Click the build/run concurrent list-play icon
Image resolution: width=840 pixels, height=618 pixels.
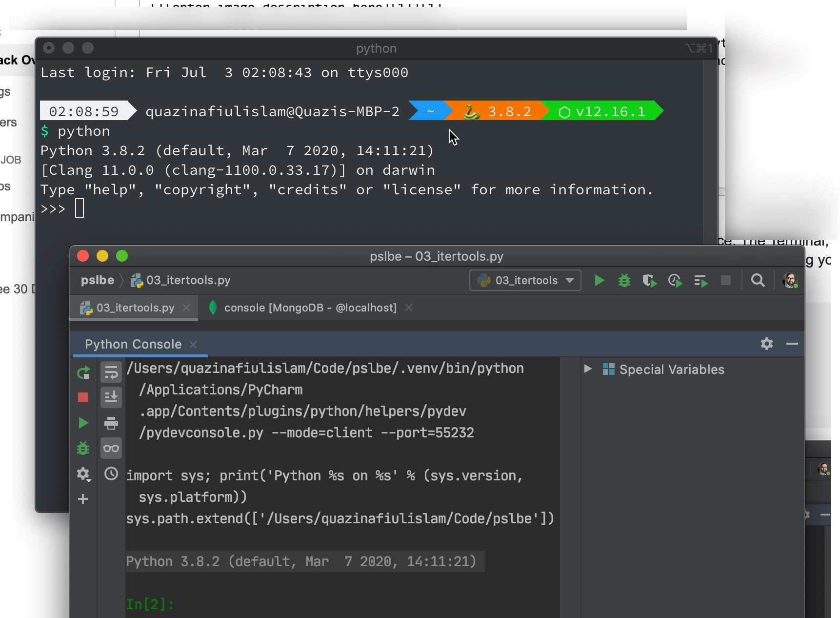coord(700,281)
